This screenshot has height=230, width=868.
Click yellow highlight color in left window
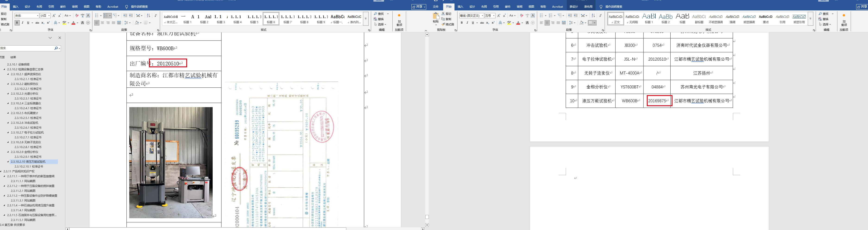click(x=64, y=23)
